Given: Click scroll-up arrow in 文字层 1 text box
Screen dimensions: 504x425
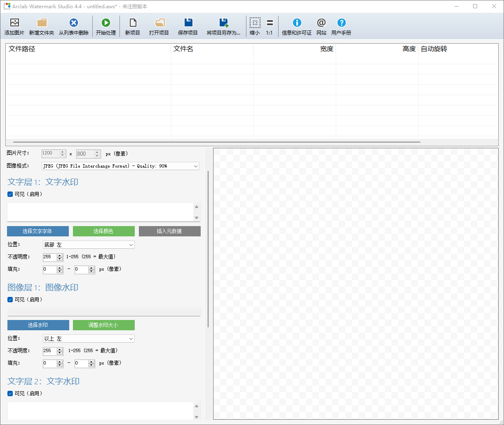Looking at the screenshot, I should click(x=197, y=207).
